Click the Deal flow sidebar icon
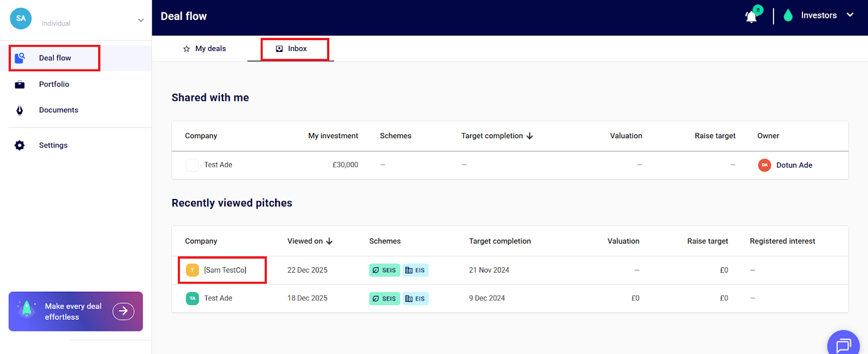Viewport: 868px width, 354px height. click(20, 58)
